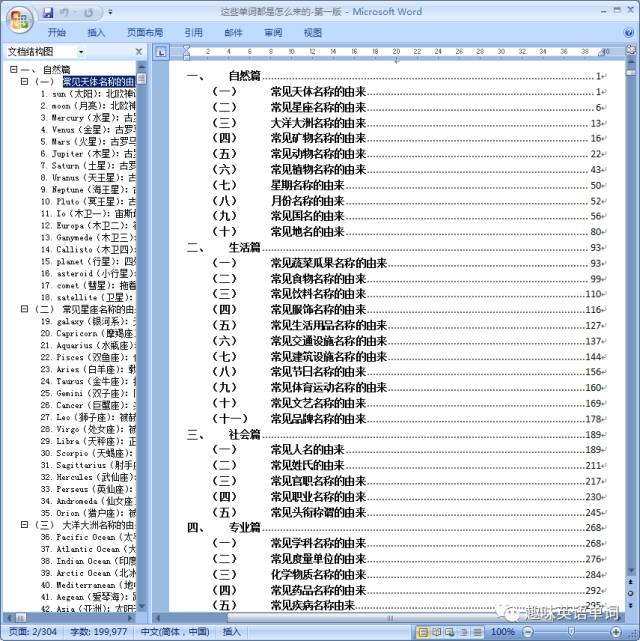The image size is (640, 641).
Task: Collapse the (二) 常见星座名称 tree node
Action: pyautogui.click(x=25, y=309)
